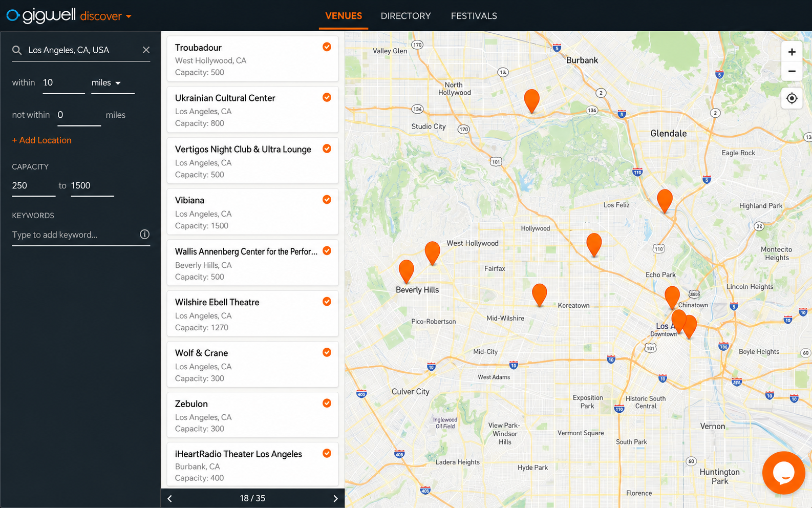812x508 pixels.
Task: Open Vertigos Night Club & Ultra Lounge name
Action: point(243,149)
